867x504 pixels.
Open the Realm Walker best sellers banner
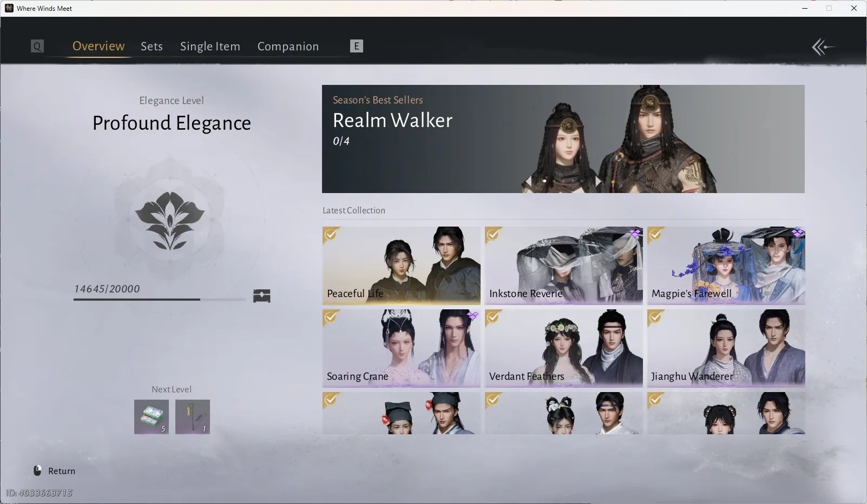563,139
